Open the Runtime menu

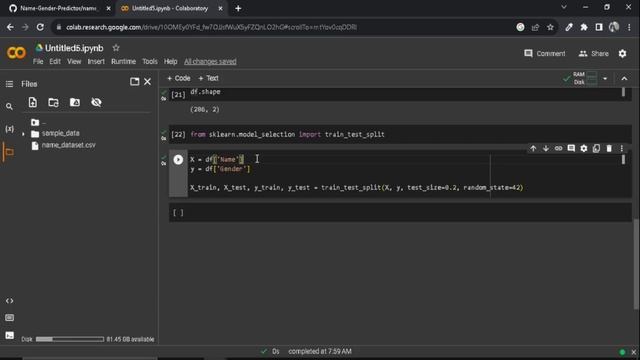click(123, 62)
